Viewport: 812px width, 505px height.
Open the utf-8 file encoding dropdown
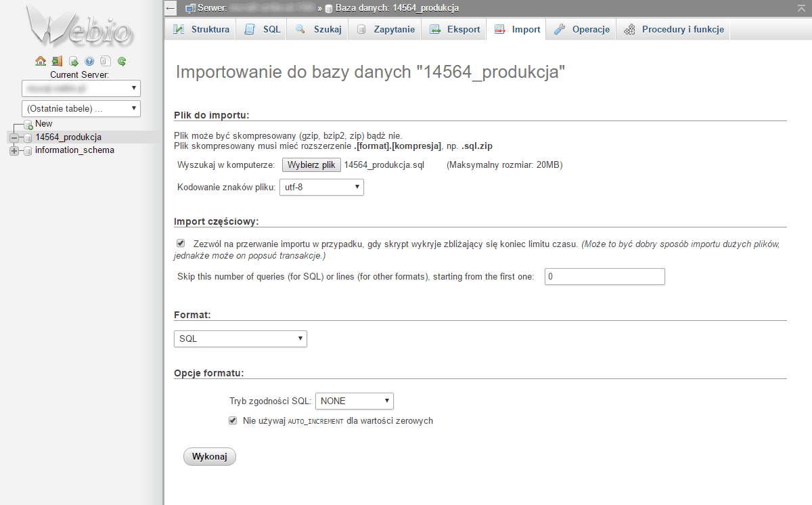coord(321,187)
